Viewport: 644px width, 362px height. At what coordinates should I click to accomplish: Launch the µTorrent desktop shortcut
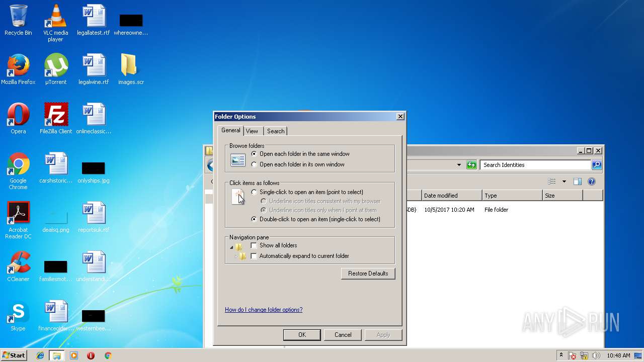click(55, 69)
